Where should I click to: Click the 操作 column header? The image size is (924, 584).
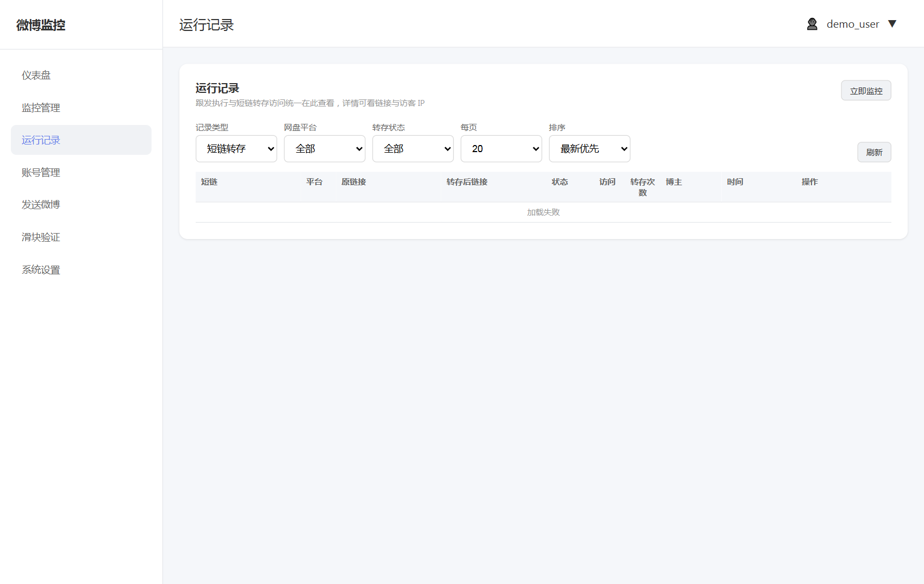[810, 182]
